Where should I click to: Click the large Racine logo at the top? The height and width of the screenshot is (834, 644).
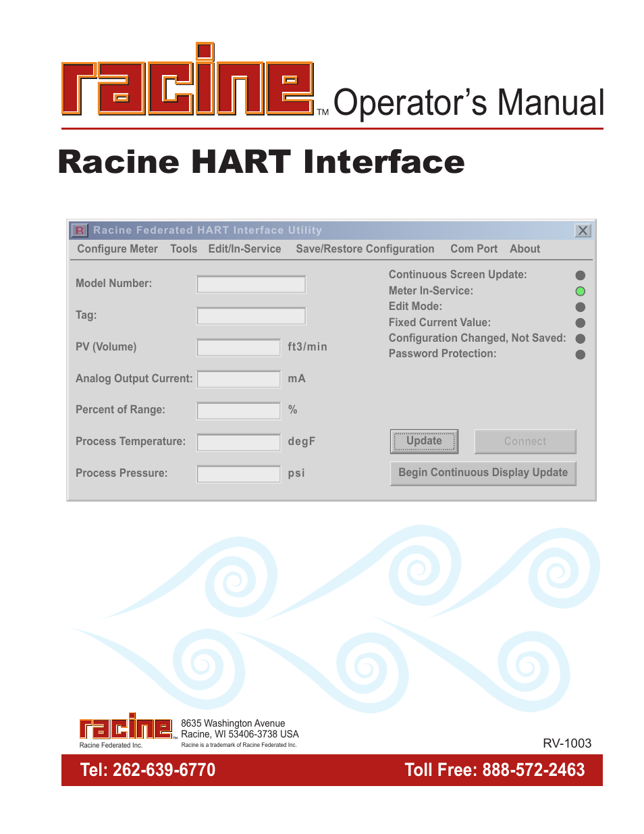[x=188, y=80]
